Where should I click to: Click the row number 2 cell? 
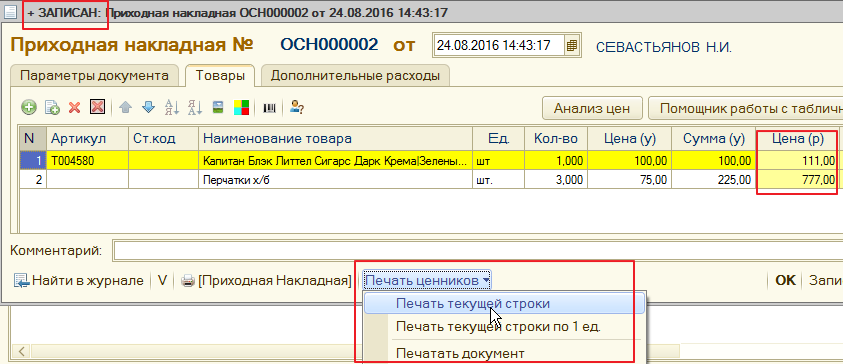tap(33, 179)
